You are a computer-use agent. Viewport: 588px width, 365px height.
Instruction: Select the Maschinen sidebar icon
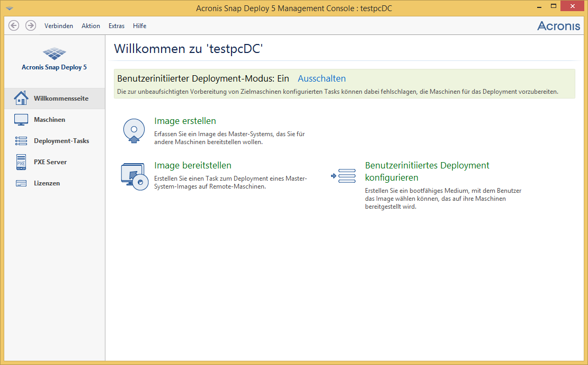(x=21, y=119)
